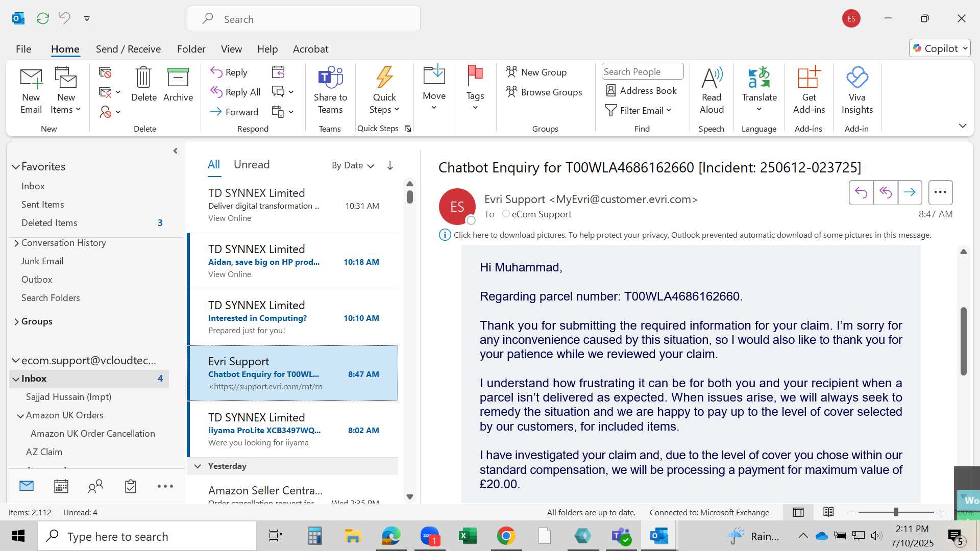Viewport: 980px width, 551px height.
Task: Open the Folder tab
Action: pyautogui.click(x=191, y=49)
